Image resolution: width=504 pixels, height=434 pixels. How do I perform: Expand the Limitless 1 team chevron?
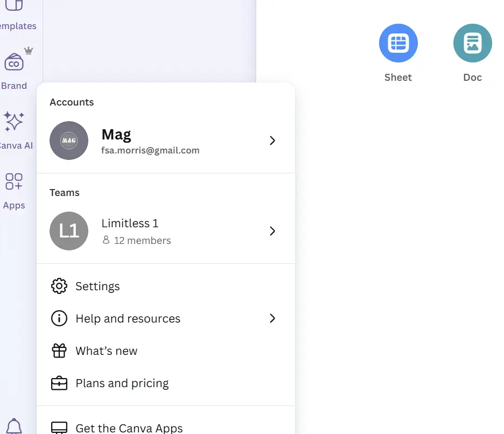pos(272,231)
